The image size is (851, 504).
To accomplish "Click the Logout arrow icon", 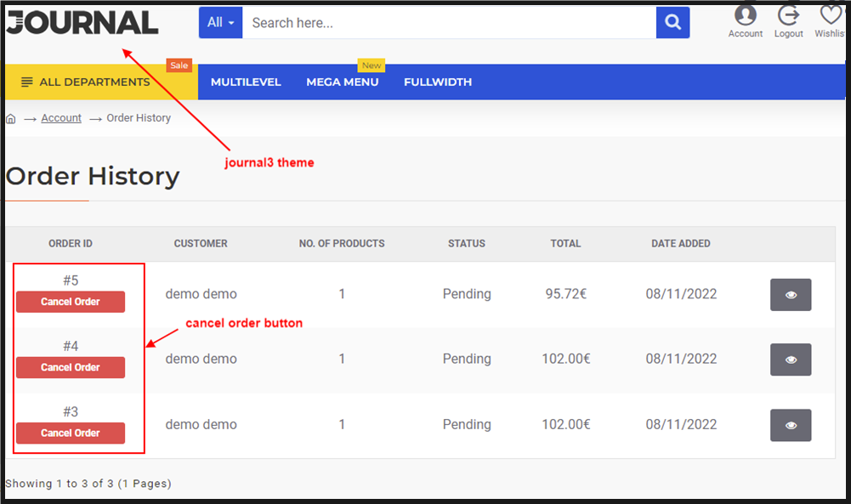I will tap(788, 15).
